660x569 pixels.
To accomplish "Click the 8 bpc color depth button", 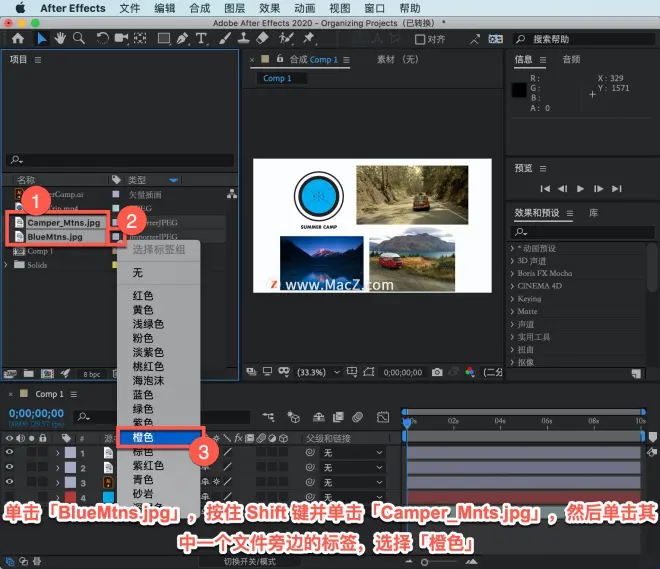I will tap(92, 374).
